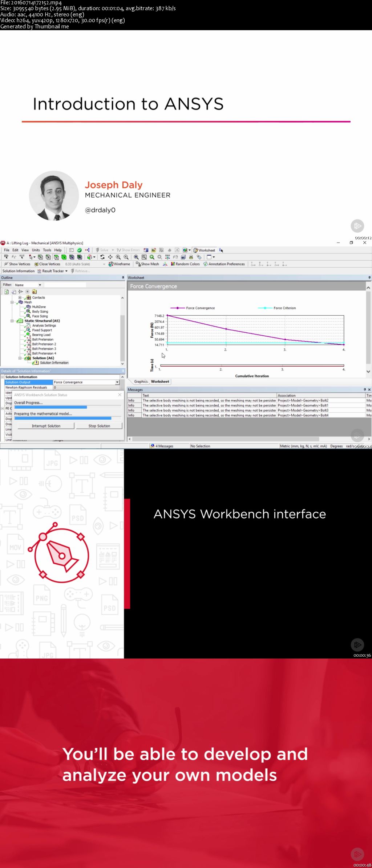372x868 pixels.
Task: Click the green checkmark update icon in toolbar
Action: pyautogui.click(x=79, y=250)
